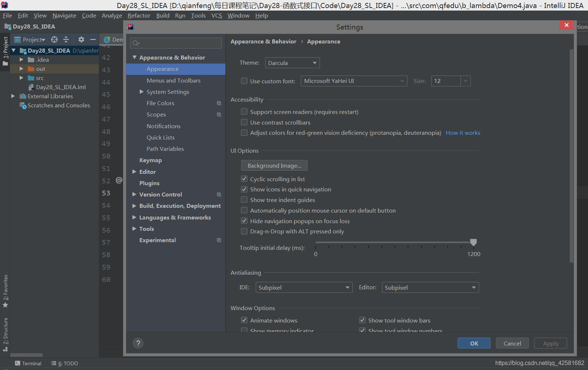Click the OK button

pyautogui.click(x=474, y=343)
